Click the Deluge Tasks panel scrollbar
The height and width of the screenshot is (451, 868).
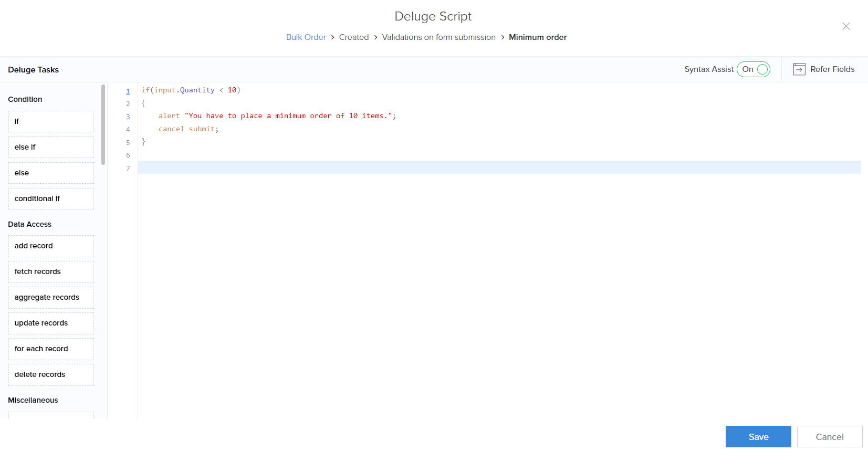103,125
